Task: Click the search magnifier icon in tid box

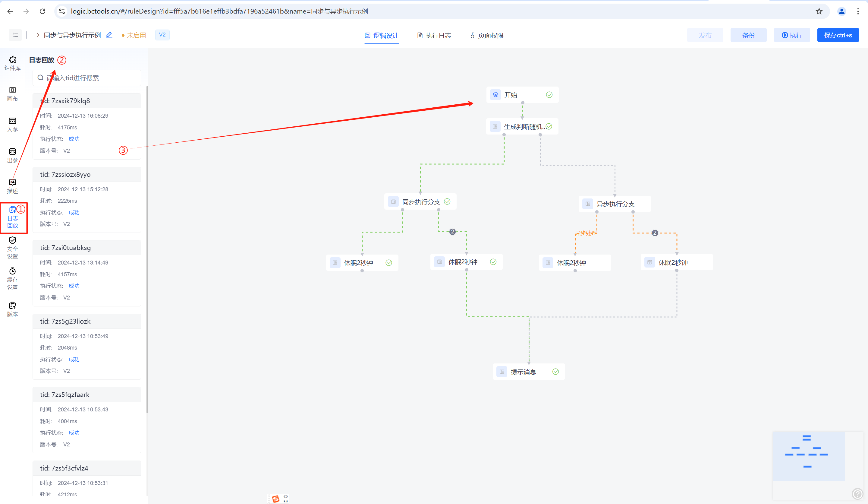Action: coord(41,78)
